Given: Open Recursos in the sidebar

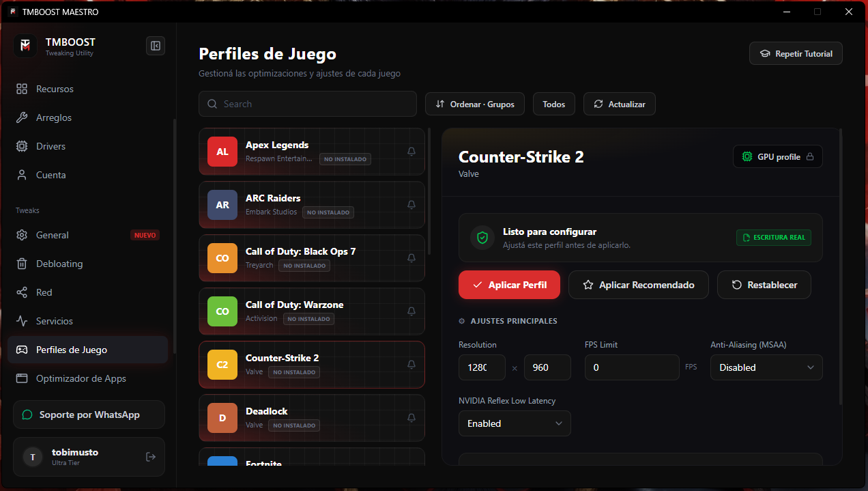Looking at the screenshot, I should (x=87, y=89).
